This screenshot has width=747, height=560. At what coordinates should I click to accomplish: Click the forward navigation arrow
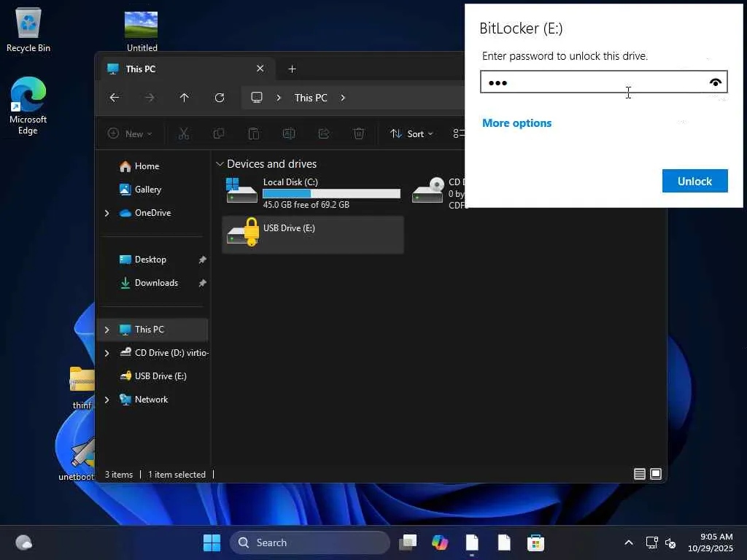tap(150, 98)
